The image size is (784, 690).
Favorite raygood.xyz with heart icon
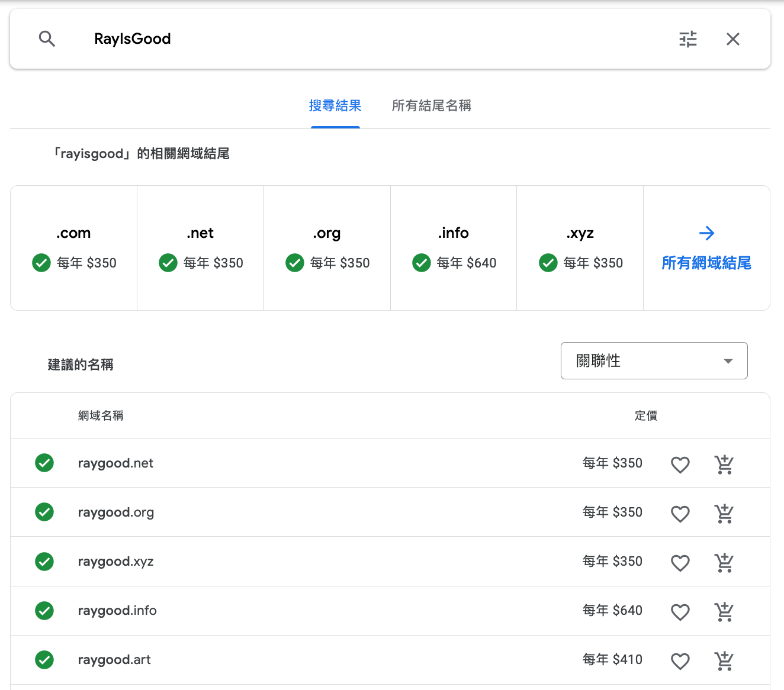tap(680, 563)
